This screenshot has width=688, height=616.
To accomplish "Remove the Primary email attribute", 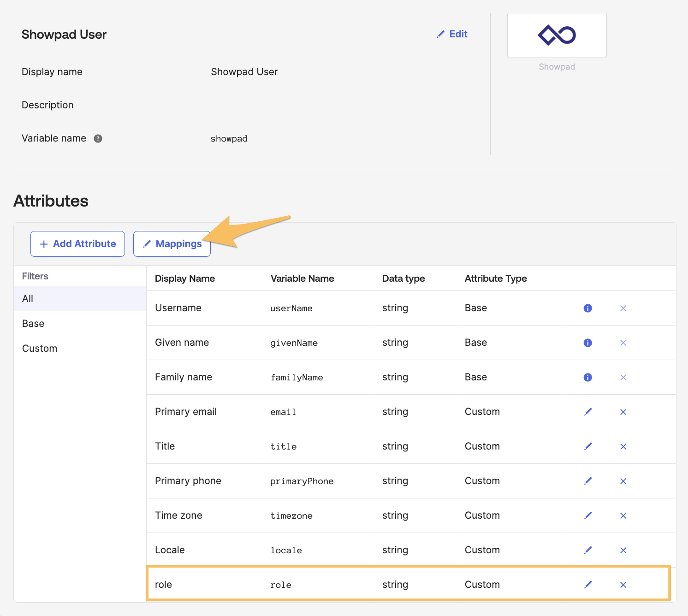I will click(623, 412).
